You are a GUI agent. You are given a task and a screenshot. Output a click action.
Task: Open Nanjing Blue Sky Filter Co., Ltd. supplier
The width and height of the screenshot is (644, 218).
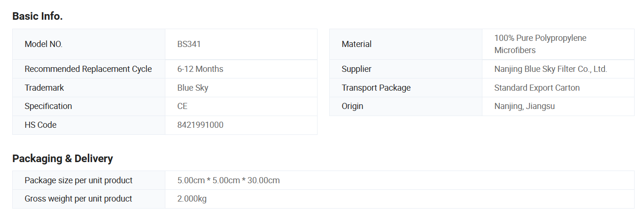(551, 69)
